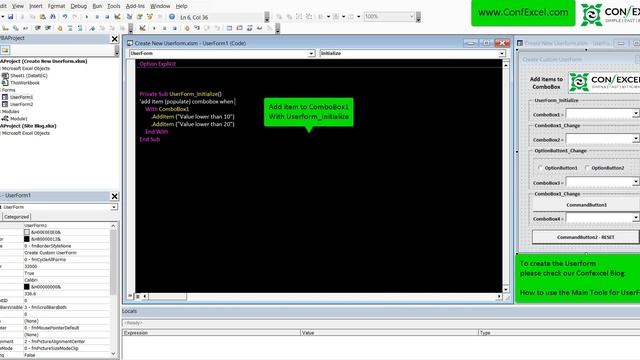
Task: Open Watch Window icon in Debug toolbar
Action: coord(250,28)
